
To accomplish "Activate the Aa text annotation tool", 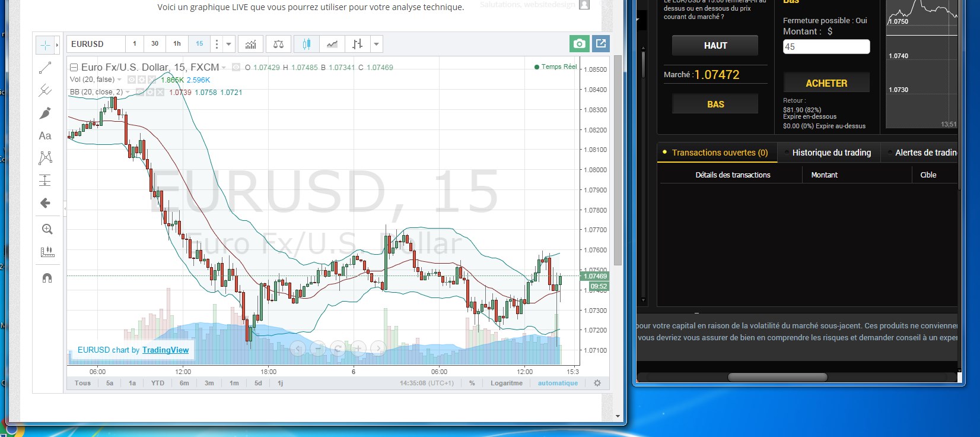I will (45, 136).
